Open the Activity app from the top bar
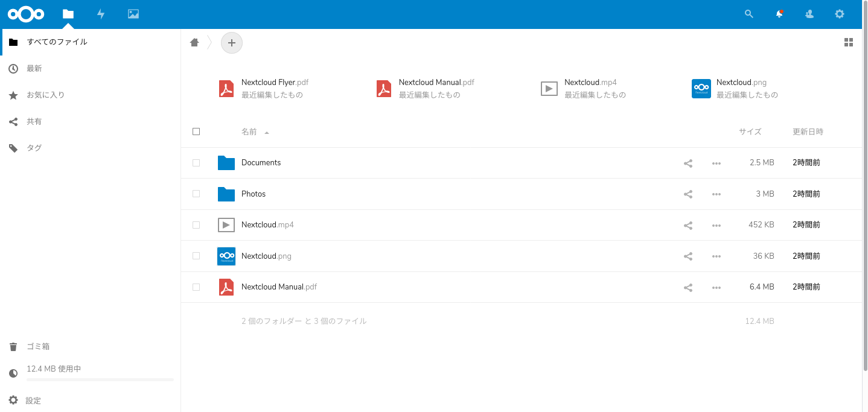This screenshot has height=412, width=868. pos(101,14)
